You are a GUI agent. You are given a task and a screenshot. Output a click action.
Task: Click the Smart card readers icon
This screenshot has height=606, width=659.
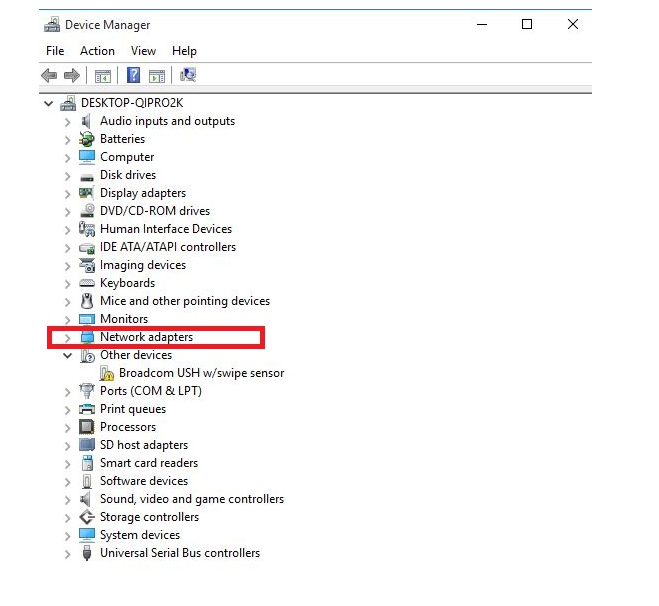pyautogui.click(x=87, y=463)
